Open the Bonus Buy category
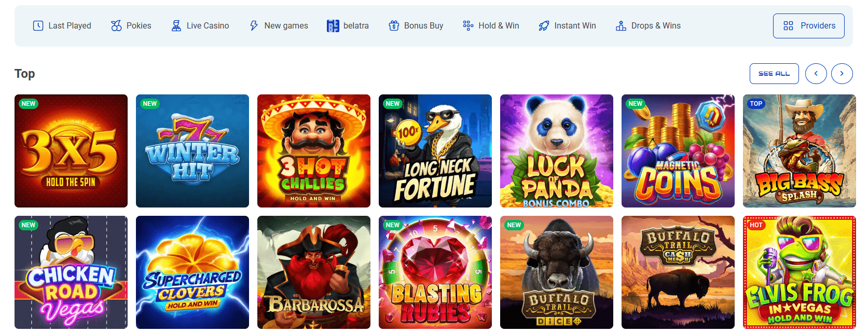This screenshot has width=868, height=332. pos(416,26)
